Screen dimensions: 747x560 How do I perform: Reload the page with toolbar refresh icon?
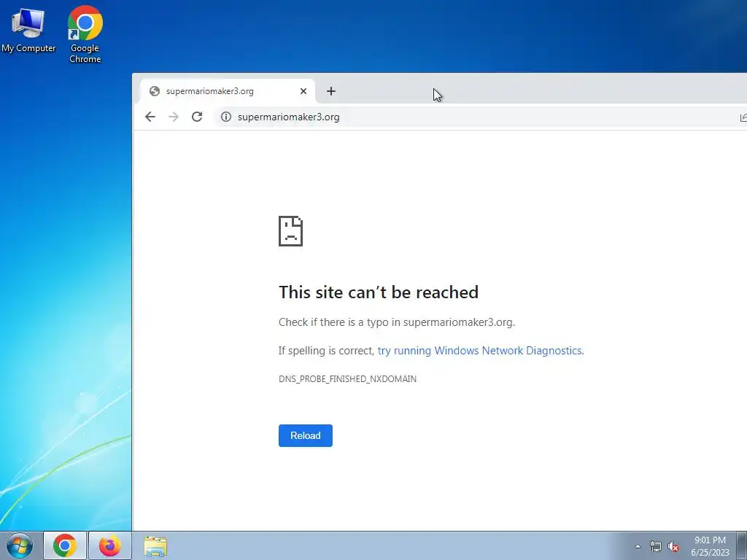coord(197,117)
